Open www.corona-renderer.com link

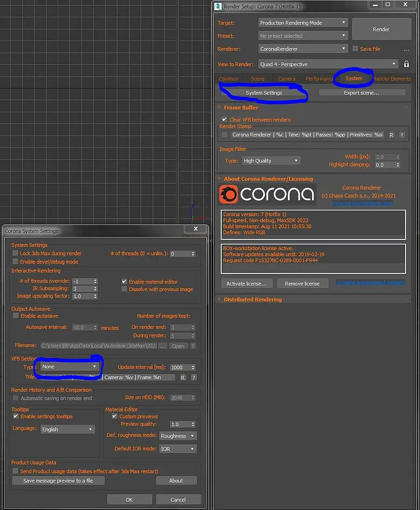362,203
